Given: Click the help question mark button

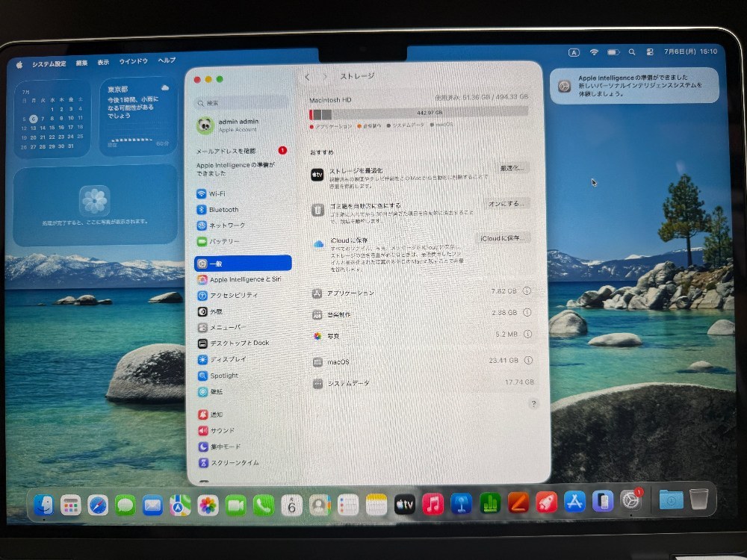Looking at the screenshot, I should tap(533, 404).
